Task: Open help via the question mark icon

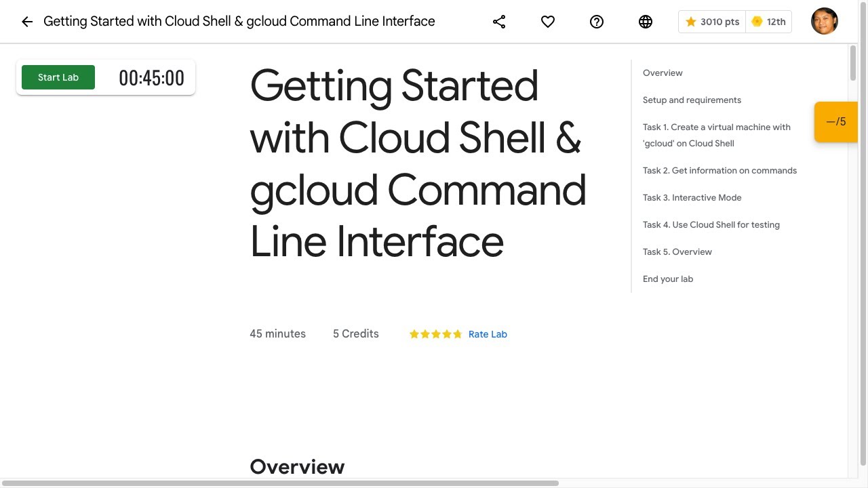Action: click(x=597, y=22)
